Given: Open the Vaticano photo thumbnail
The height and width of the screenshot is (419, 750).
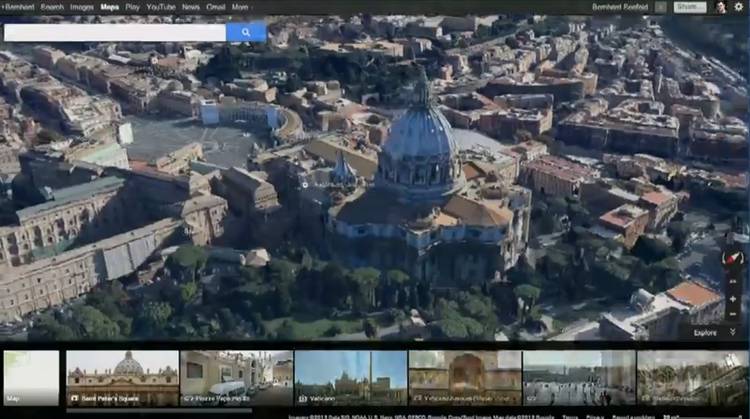Looking at the screenshot, I should (351, 378).
